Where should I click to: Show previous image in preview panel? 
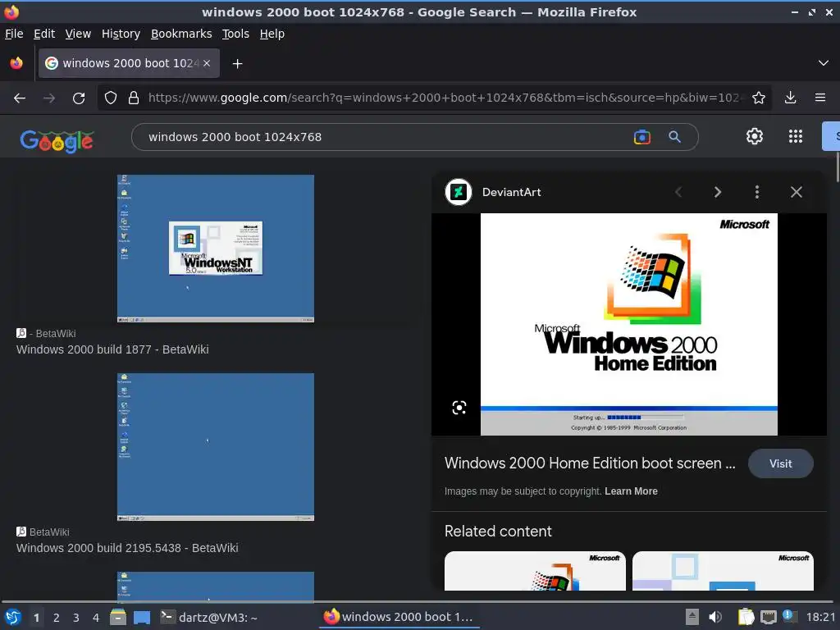(x=678, y=192)
